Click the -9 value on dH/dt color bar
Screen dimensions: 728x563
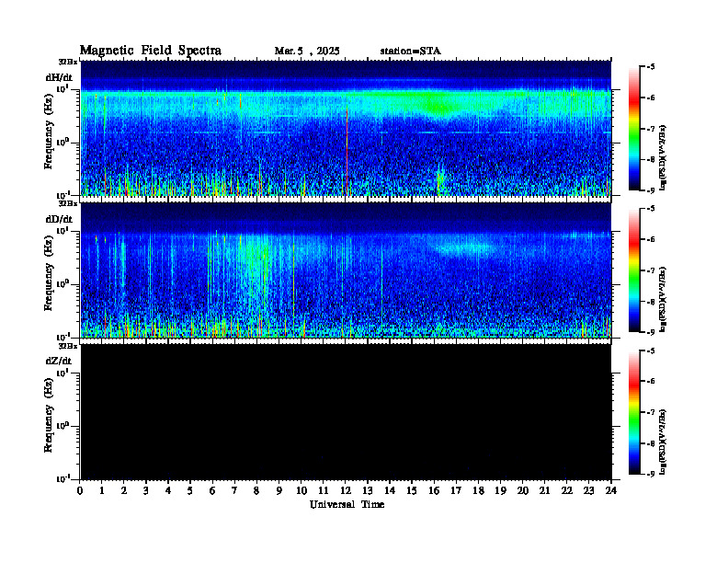[x=652, y=190]
